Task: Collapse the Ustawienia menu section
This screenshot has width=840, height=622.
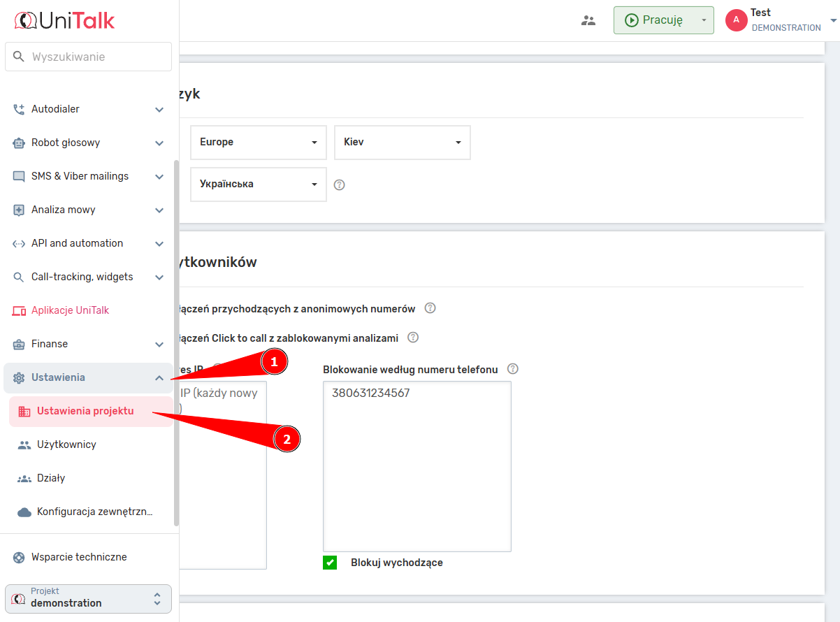Action: coord(159,377)
